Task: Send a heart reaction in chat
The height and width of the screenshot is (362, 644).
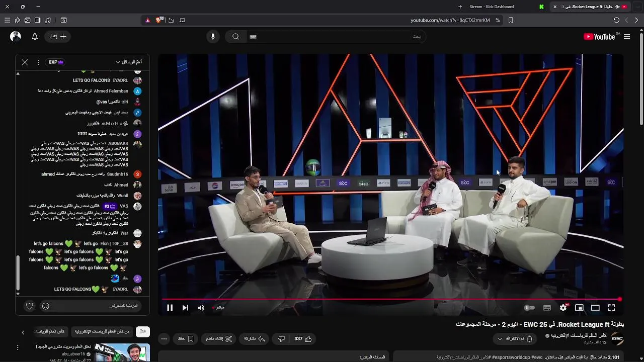Action: click(30, 306)
